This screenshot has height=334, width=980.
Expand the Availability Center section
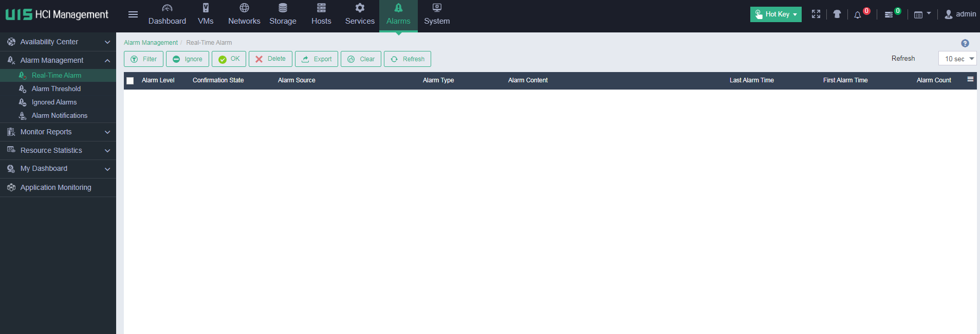58,42
